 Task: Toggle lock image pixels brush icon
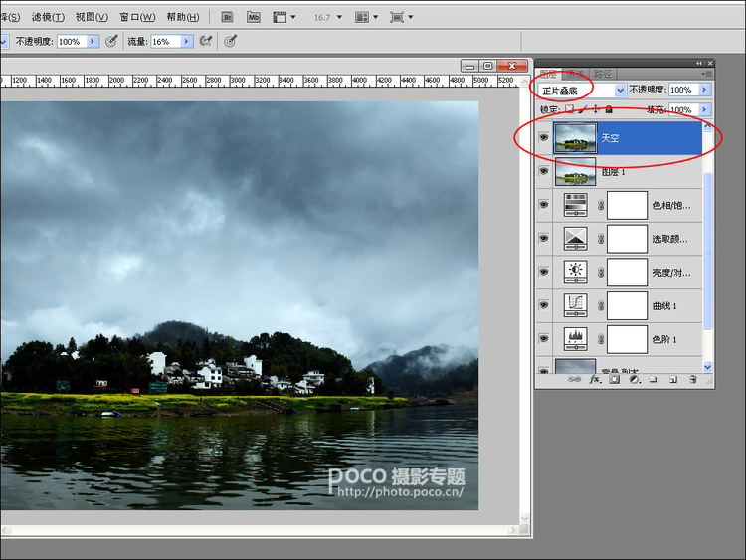(x=582, y=109)
